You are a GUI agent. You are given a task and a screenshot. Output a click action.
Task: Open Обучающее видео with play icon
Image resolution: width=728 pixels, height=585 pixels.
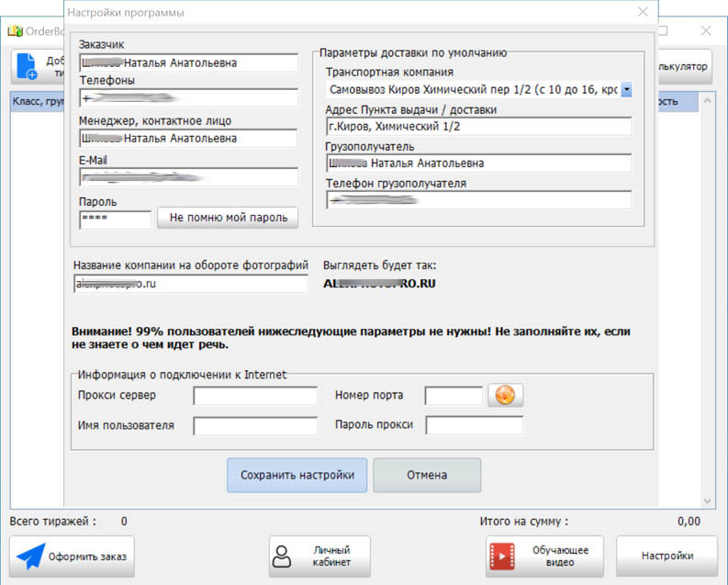[x=544, y=557]
